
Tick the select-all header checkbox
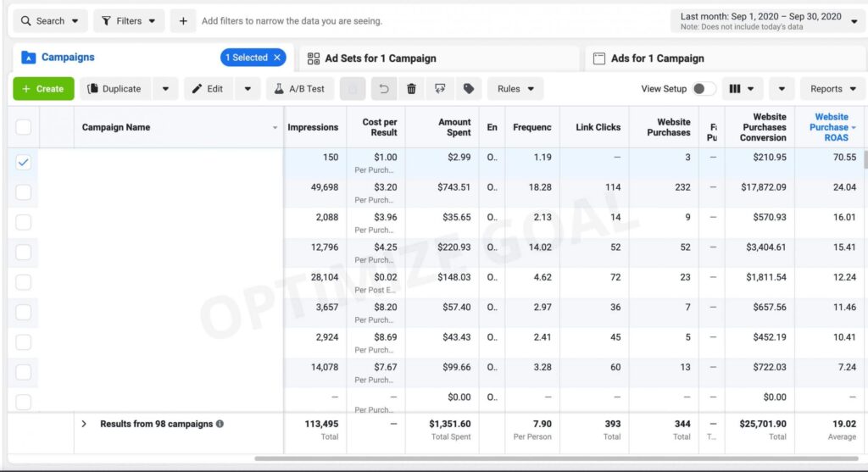coord(23,127)
